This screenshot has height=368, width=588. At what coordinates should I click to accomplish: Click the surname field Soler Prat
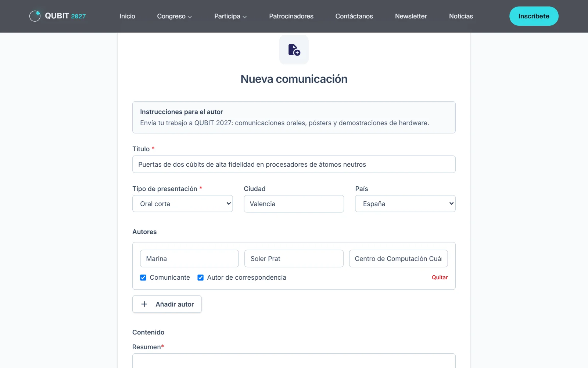pyautogui.click(x=294, y=258)
